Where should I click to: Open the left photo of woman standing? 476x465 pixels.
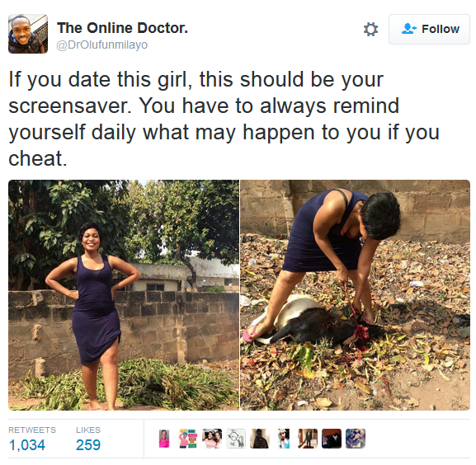point(124,295)
